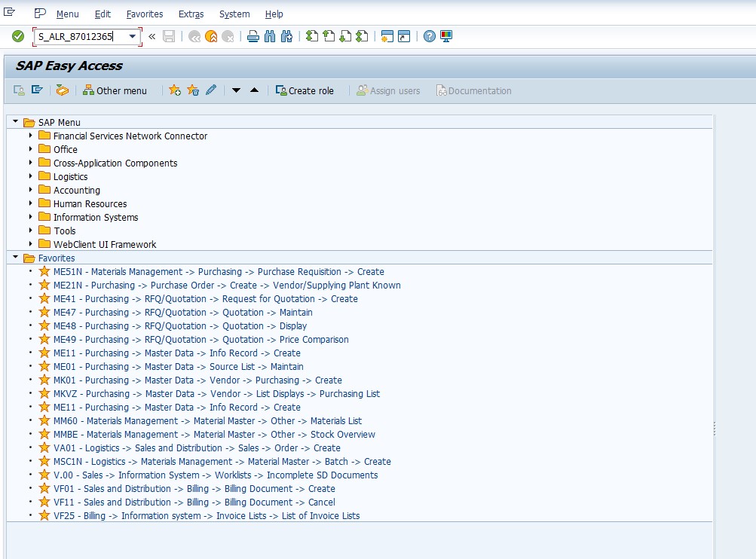
Task: Move favorite up with the up triangle
Action: (255, 90)
